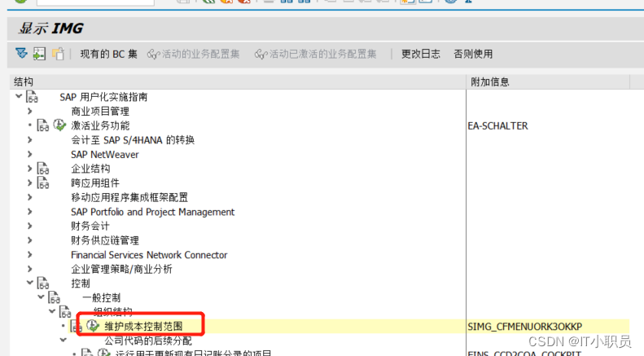Click 活动已激活的业务配置集 toolbar button
The image size is (644, 356).
315,54
